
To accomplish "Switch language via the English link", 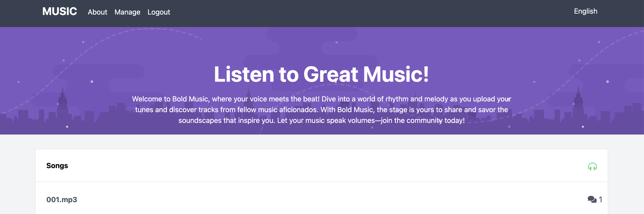I will (x=585, y=11).
